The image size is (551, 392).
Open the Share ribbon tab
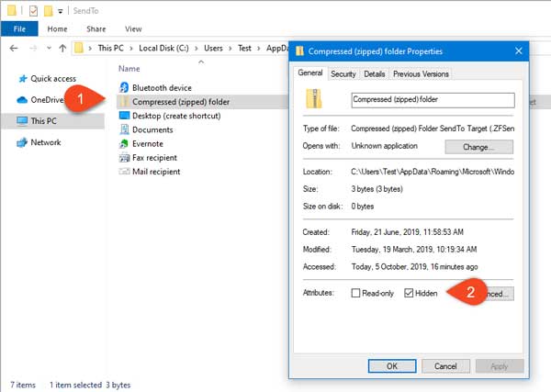click(96, 28)
